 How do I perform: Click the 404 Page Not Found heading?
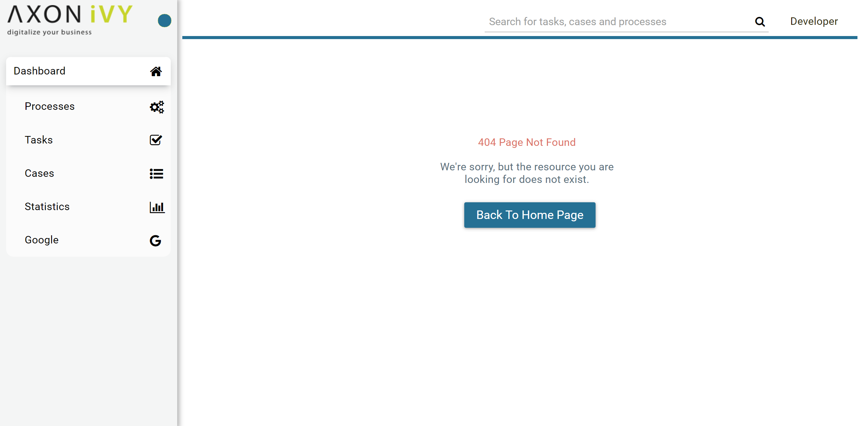click(x=527, y=142)
